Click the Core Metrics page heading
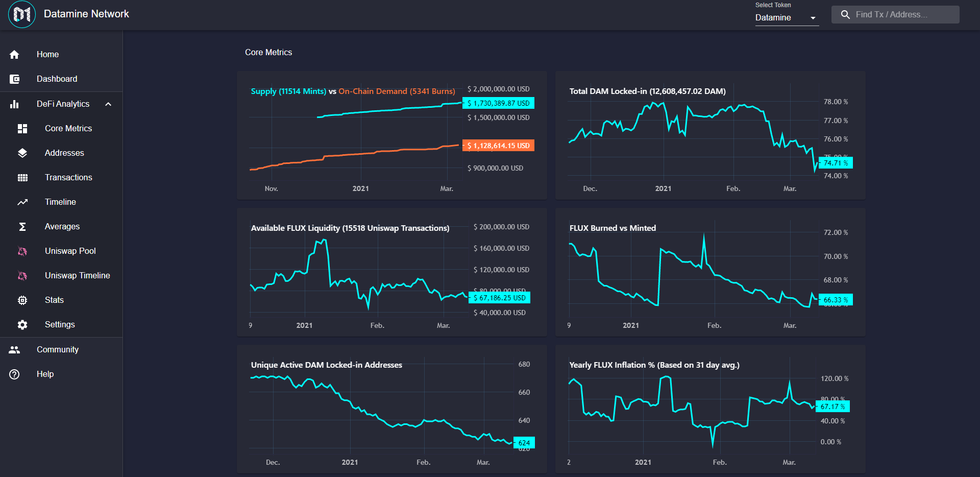 [268, 52]
